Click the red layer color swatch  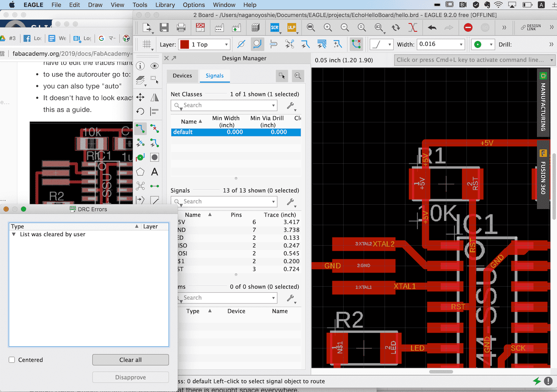tap(185, 44)
